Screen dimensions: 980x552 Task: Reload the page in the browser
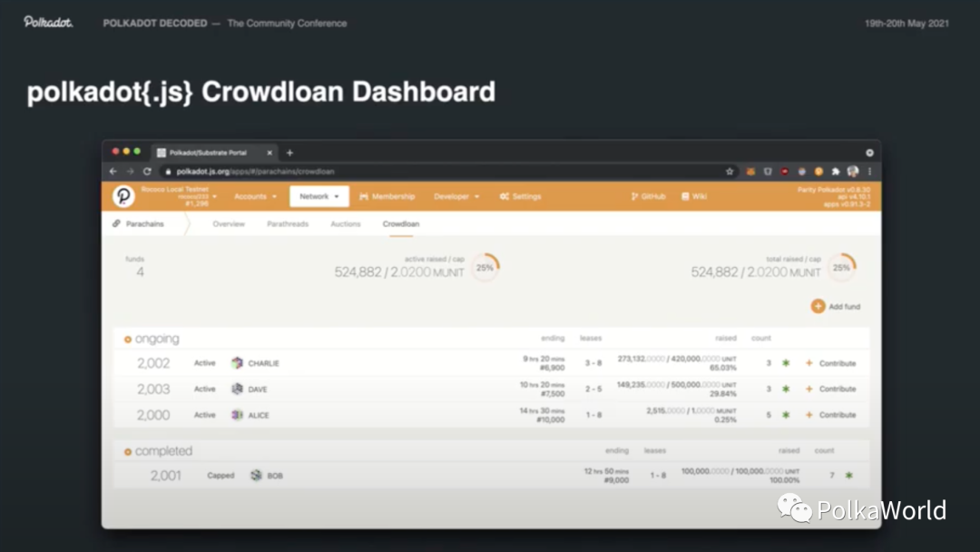tap(147, 172)
